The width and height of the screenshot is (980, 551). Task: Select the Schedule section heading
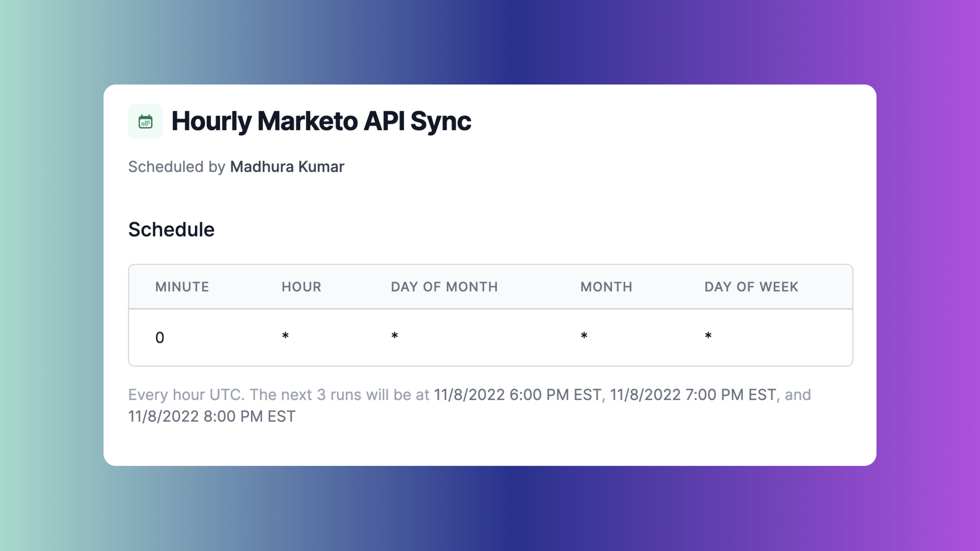[x=171, y=230]
